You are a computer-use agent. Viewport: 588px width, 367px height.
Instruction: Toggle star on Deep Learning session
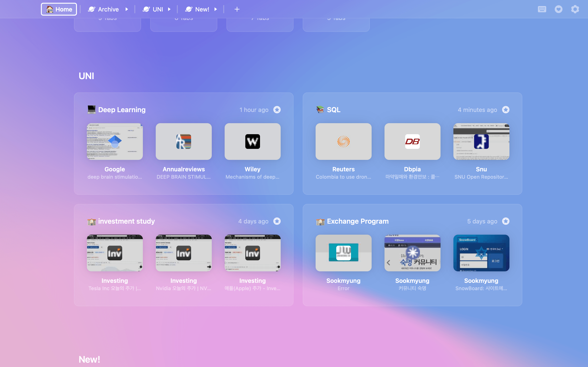pyautogui.click(x=277, y=110)
